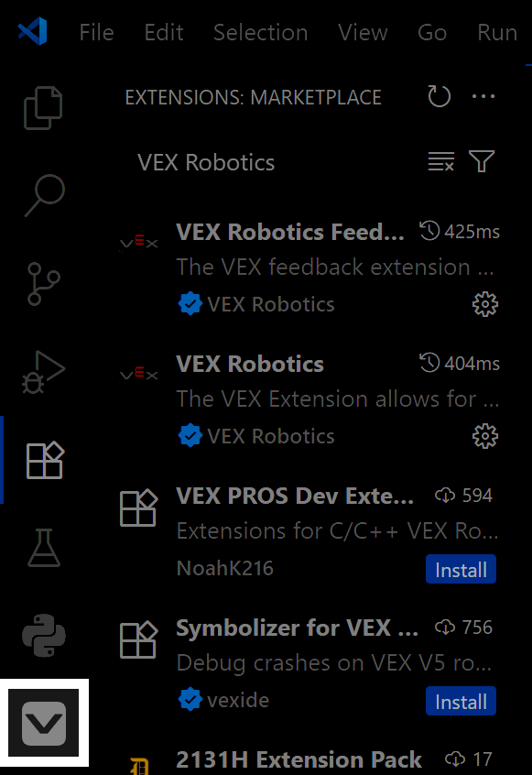Refresh the extensions marketplace list
Viewport: 532px width, 775px height.
point(439,95)
